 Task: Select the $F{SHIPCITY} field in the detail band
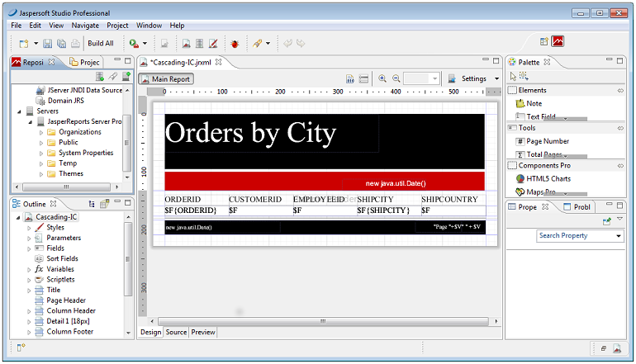click(383, 210)
